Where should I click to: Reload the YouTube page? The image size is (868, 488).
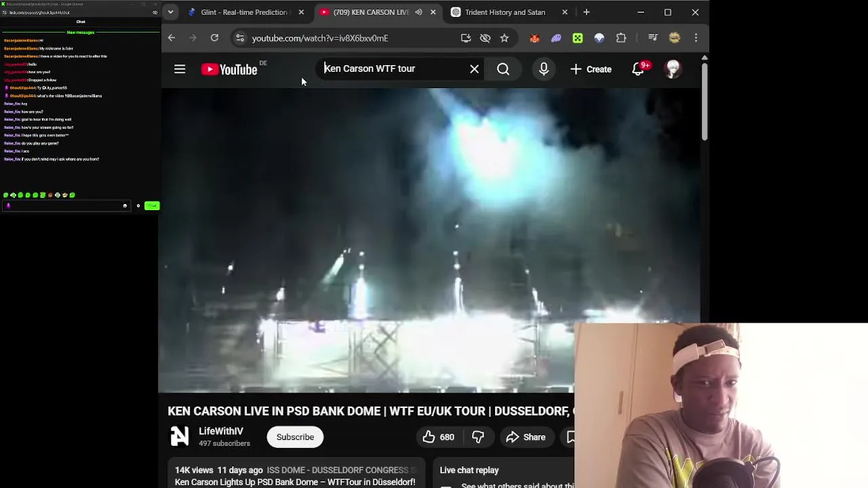pos(214,38)
